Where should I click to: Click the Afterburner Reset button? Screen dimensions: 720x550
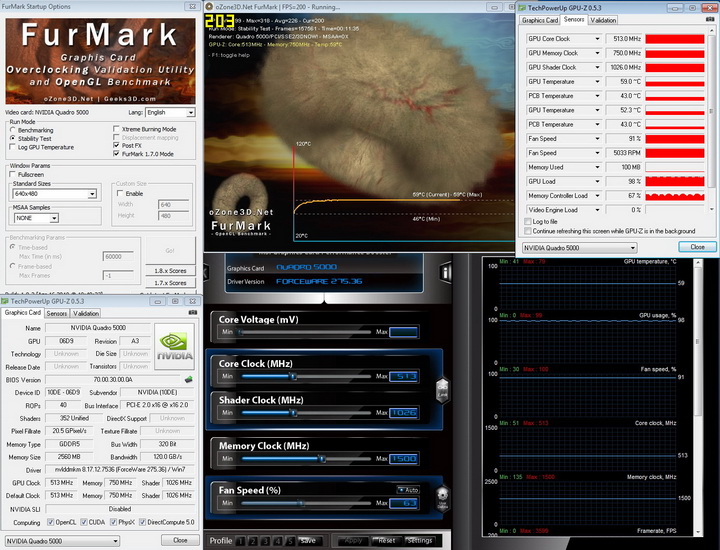(386, 540)
